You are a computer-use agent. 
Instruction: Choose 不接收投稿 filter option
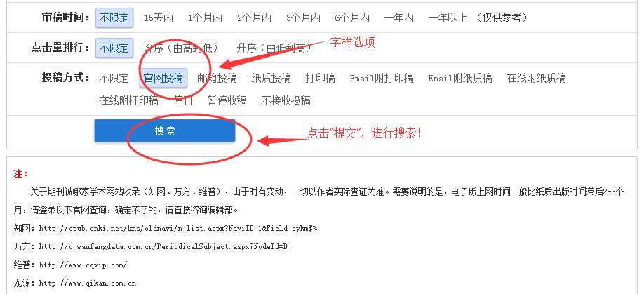coord(286,100)
